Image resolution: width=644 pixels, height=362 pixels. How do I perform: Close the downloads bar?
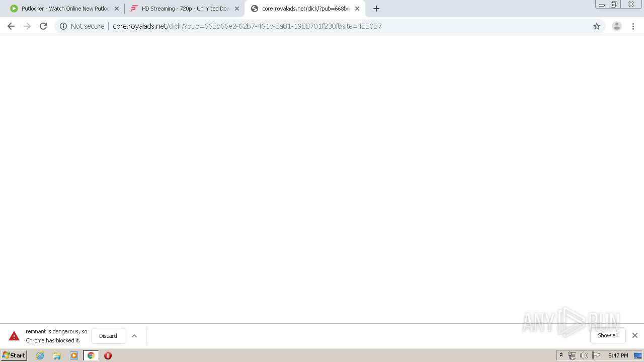pos(634,335)
